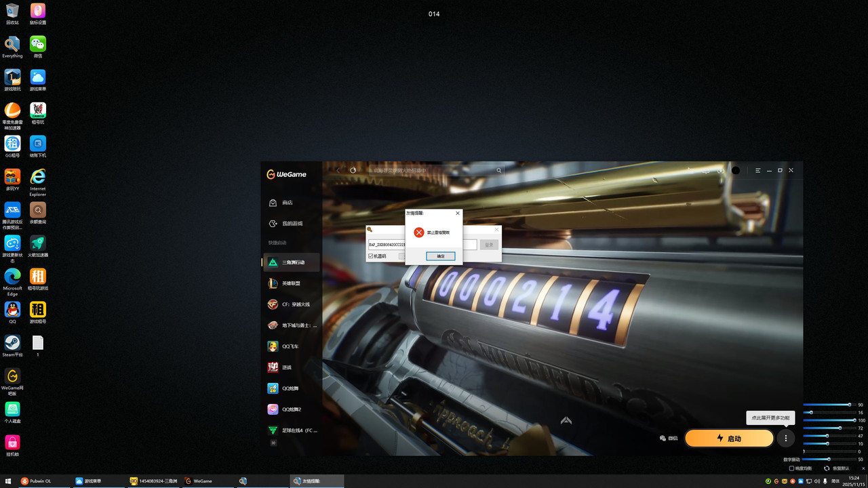Open the 我的游戏 my games tab
Viewport: 868px width, 488px height.
[x=292, y=224]
